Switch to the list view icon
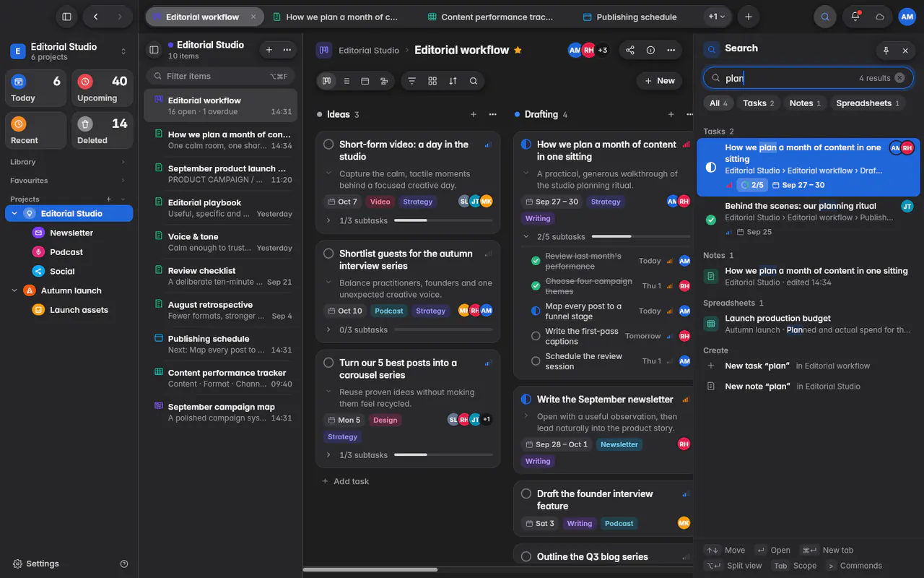Screen dimensions: 924x578 [346, 81]
